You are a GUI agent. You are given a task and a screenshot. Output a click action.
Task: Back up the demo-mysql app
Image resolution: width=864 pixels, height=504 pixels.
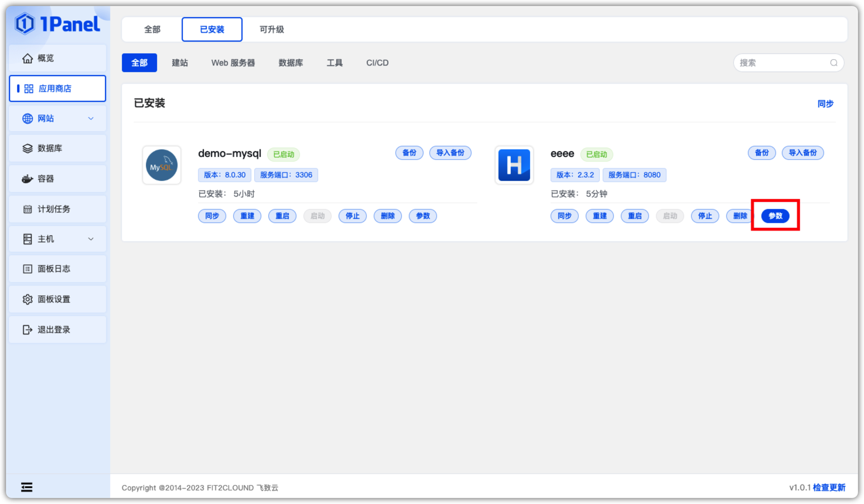tap(409, 153)
